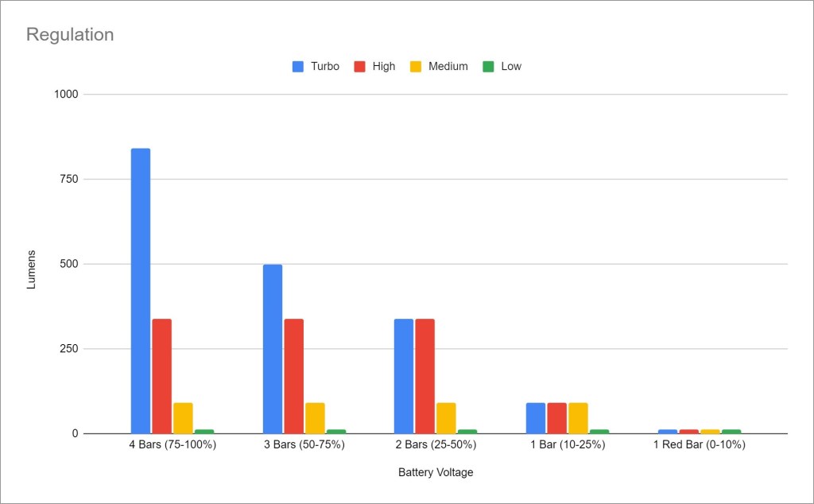Click the Battery Voltage axis title
The width and height of the screenshot is (814, 504).
point(436,473)
